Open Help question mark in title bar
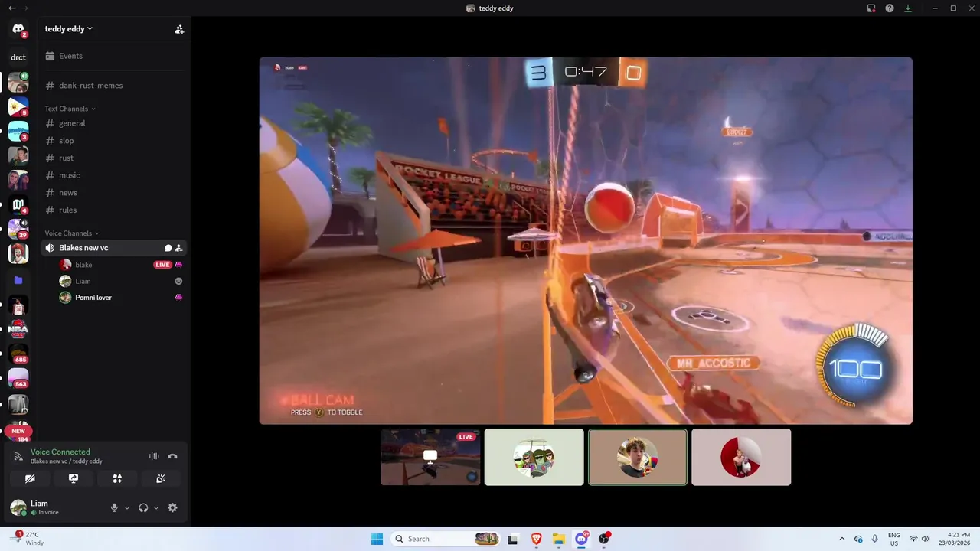The height and width of the screenshot is (551, 980). [x=890, y=8]
